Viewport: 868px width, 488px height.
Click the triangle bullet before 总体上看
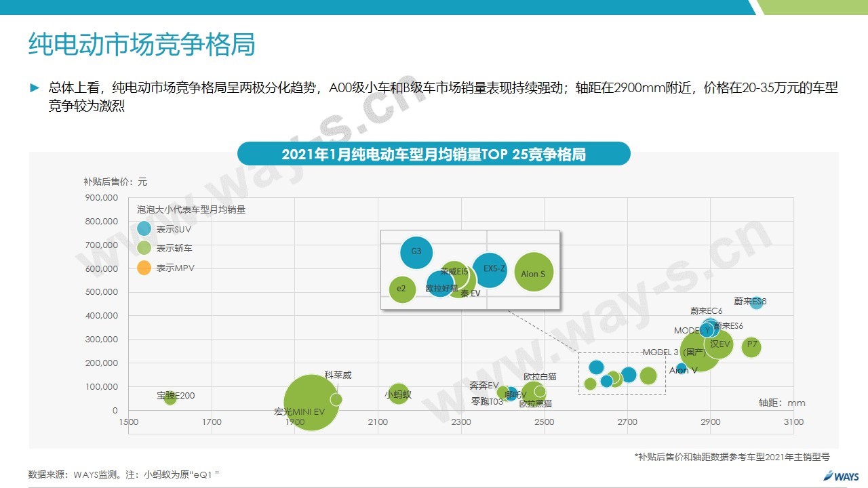[34, 88]
